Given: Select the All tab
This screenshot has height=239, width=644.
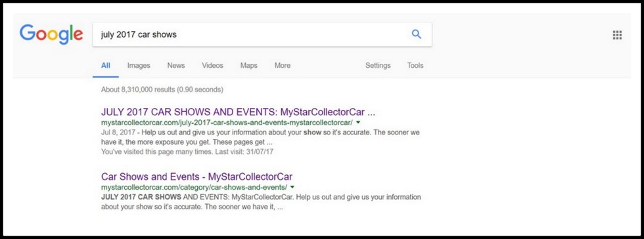Looking at the screenshot, I should click(x=106, y=65).
